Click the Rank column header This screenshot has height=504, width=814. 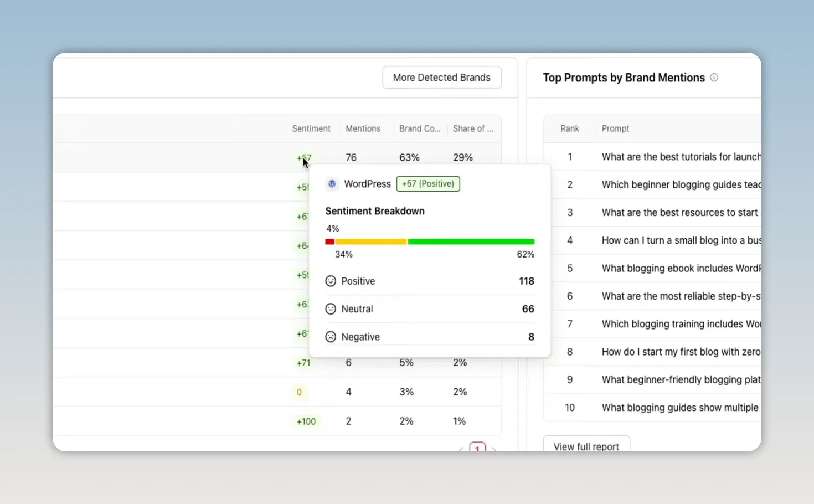tap(570, 128)
